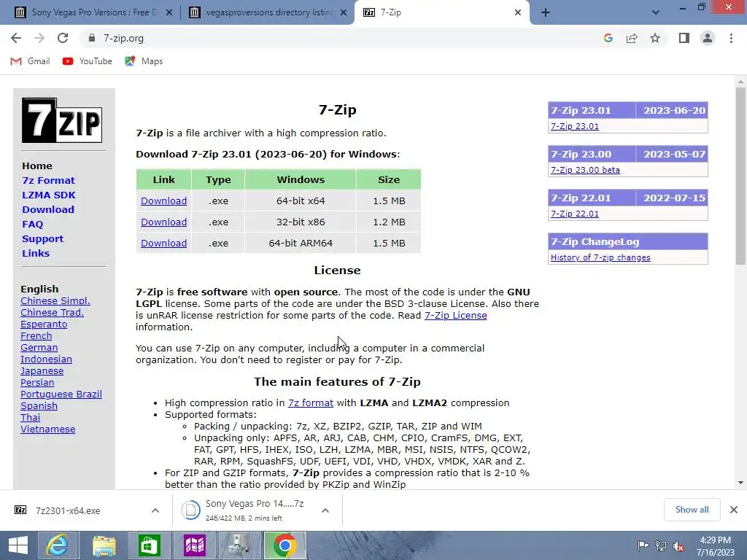Screen dimensions: 747x560
Task: Bookmark this page with the star
Action: pos(655,38)
